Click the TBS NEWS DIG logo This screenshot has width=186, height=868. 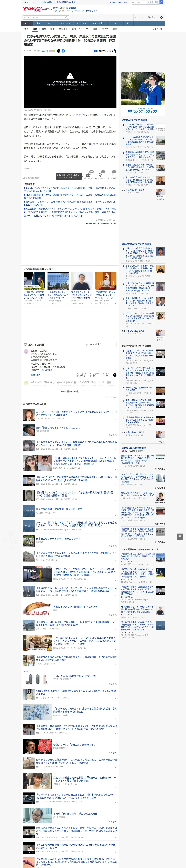coord(104,51)
